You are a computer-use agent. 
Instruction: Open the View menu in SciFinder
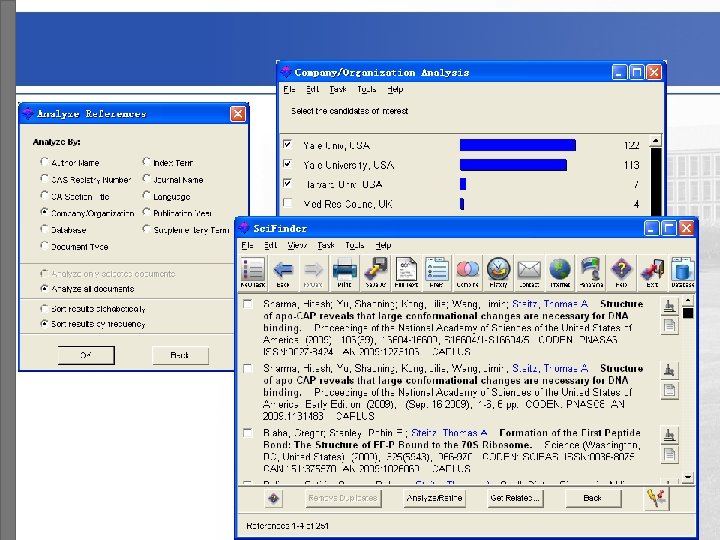(297, 246)
